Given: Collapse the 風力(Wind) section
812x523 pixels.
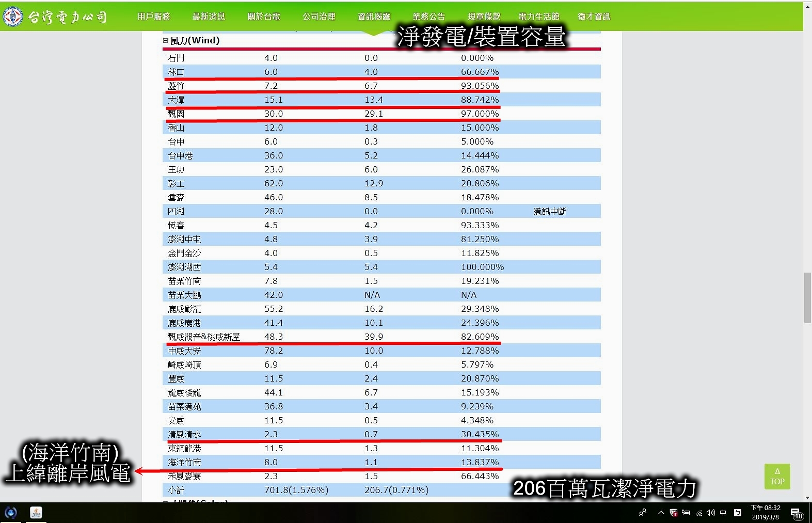Looking at the screenshot, I should tap(166, 40).
